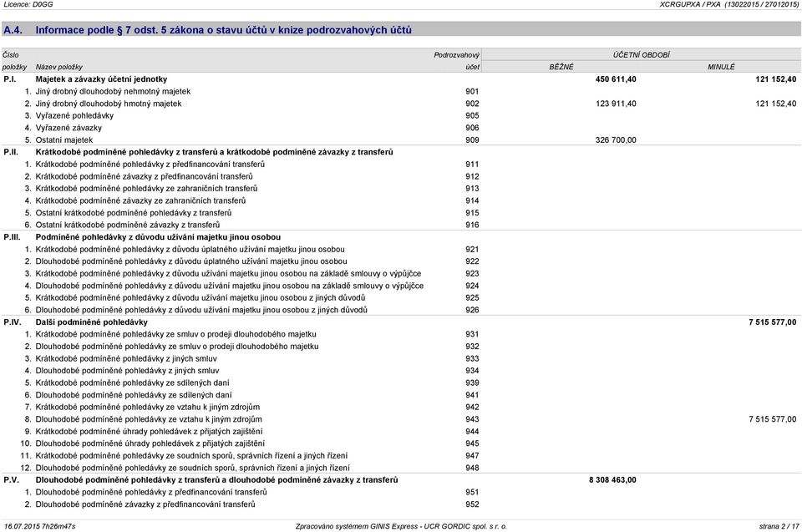The height and width of the screenshot is (532, 802).
Task: Click bold value 7 515 577,00 in P.IV. row
Action: tap(772, 322)
